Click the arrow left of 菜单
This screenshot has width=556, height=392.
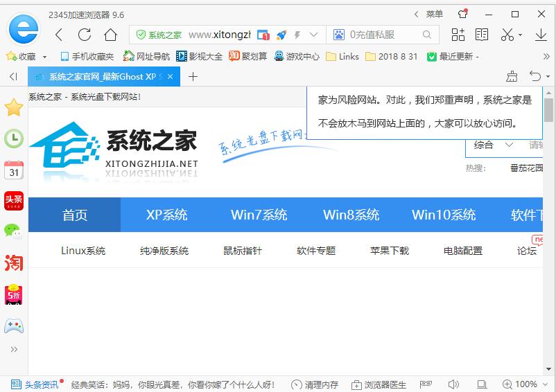click(416, 14)
